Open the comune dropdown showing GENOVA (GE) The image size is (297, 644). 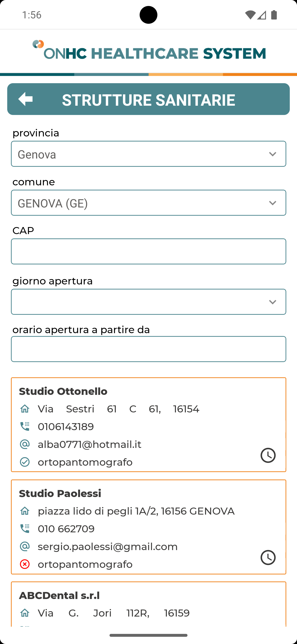pos(148,203)
